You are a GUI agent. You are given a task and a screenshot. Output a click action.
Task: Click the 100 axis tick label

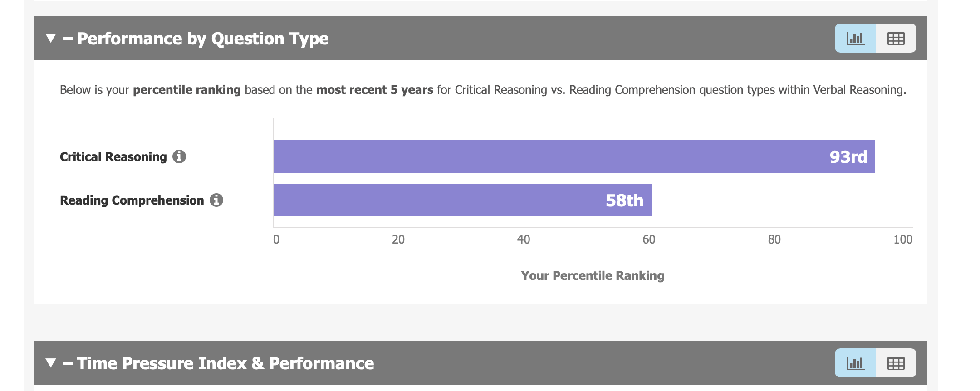pyautogui.click(x=902, y=239)
